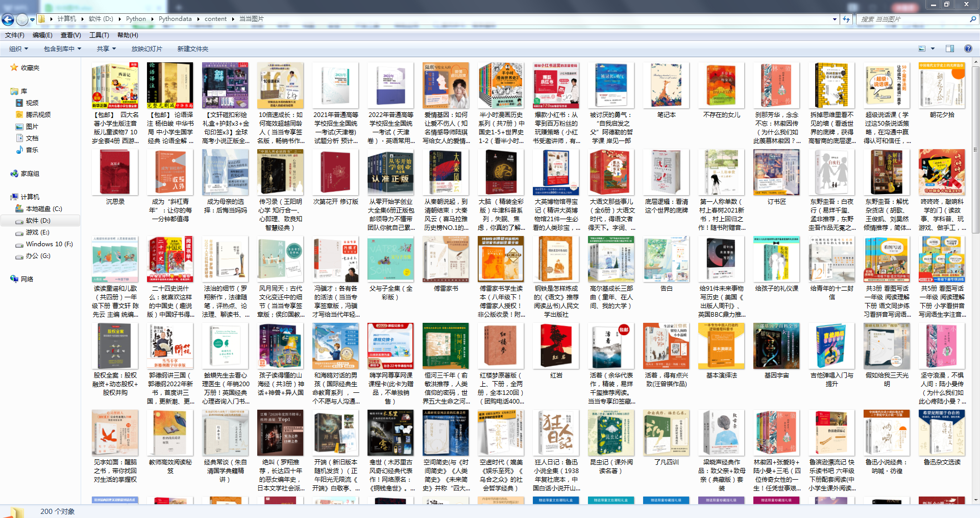This screenshot has width=980, height=518.
Task: Click the search magnifier icon
Action: coord(973,19)
